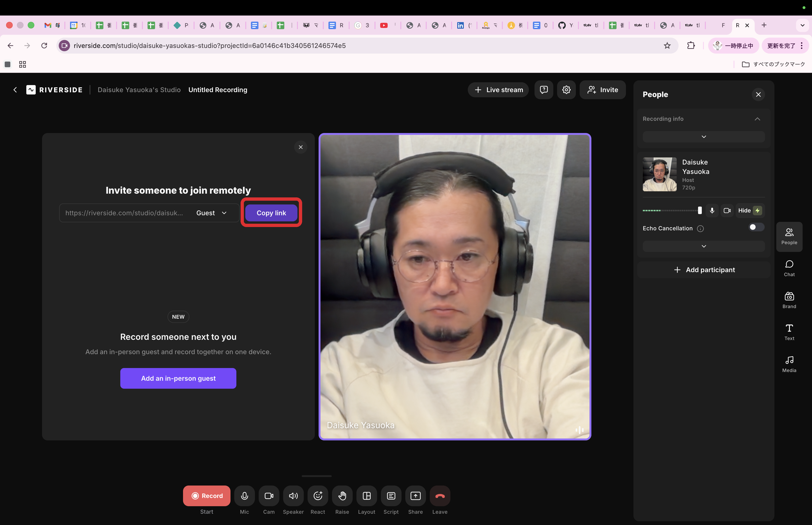The height and width of the screenshot is (525, 812).
Task: Click Add an in-person guest
Action: tap(178, 378)
